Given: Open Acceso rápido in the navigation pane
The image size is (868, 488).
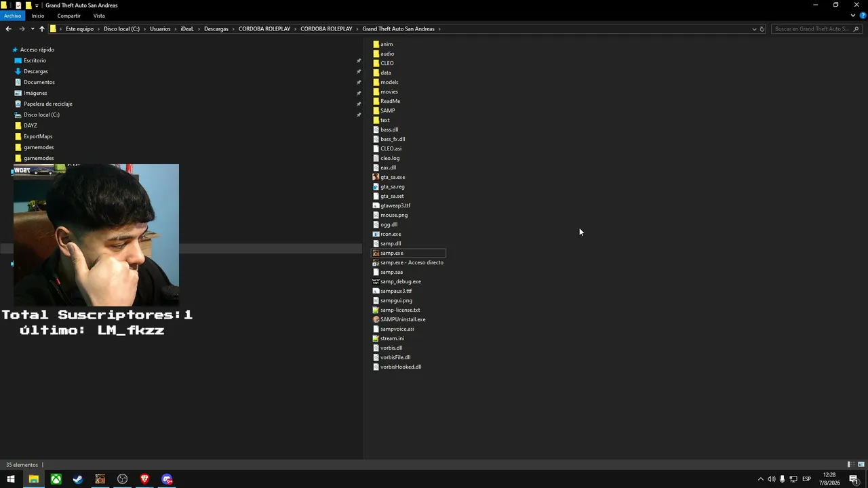Looking at the screenshot, I should (x=37, y=49).
